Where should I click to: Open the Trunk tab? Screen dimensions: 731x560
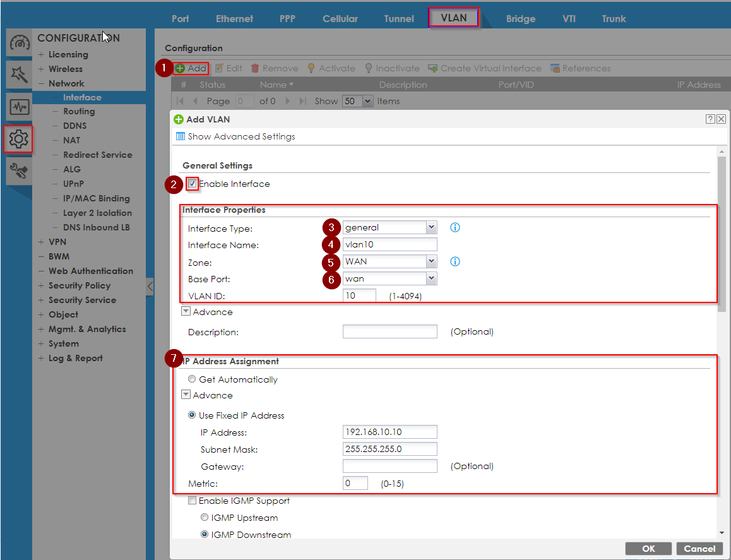click(613, 18)
